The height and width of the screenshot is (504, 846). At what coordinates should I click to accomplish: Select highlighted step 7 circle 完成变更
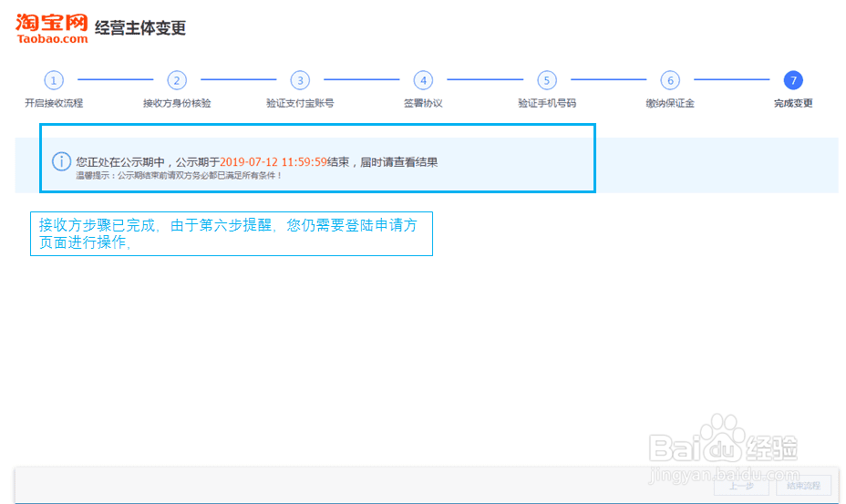(793, 80)
